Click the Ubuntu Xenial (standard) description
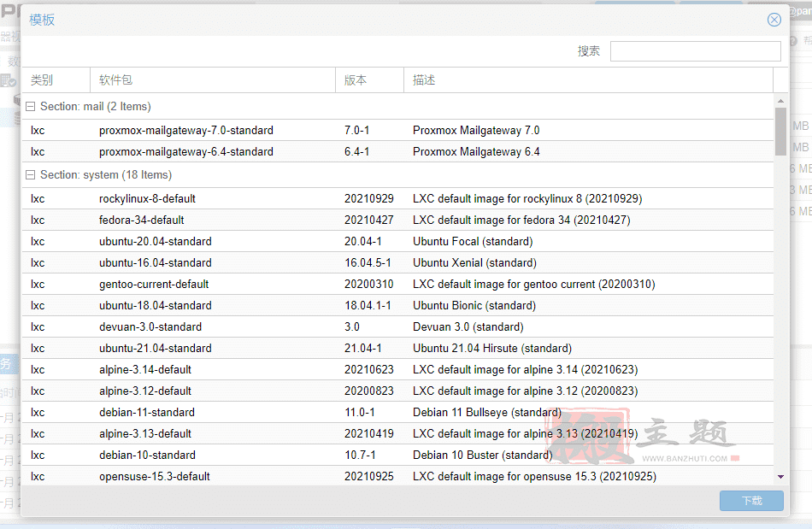 point(474,263)
